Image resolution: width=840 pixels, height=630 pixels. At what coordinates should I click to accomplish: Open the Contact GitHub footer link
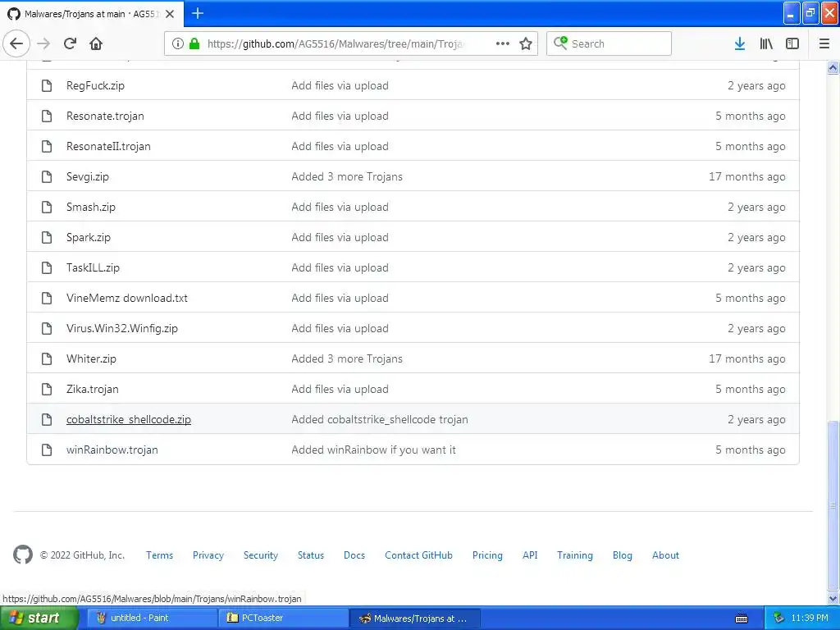coord(418,555)
